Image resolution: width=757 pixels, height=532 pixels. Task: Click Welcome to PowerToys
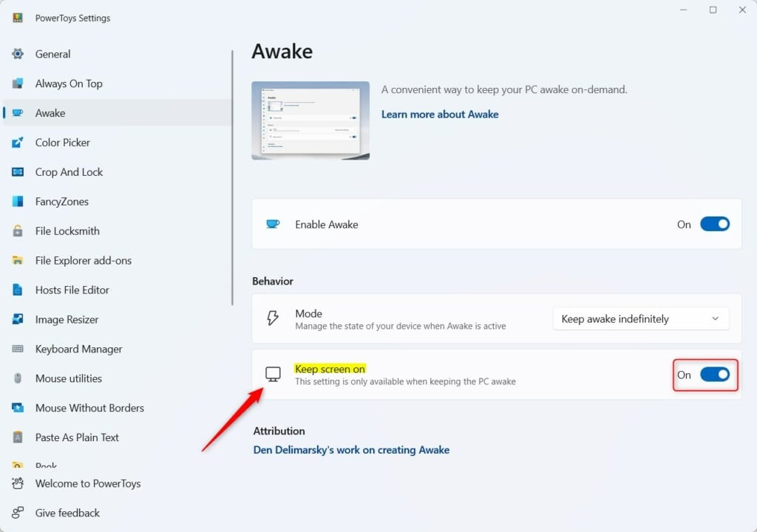(118, 483)
